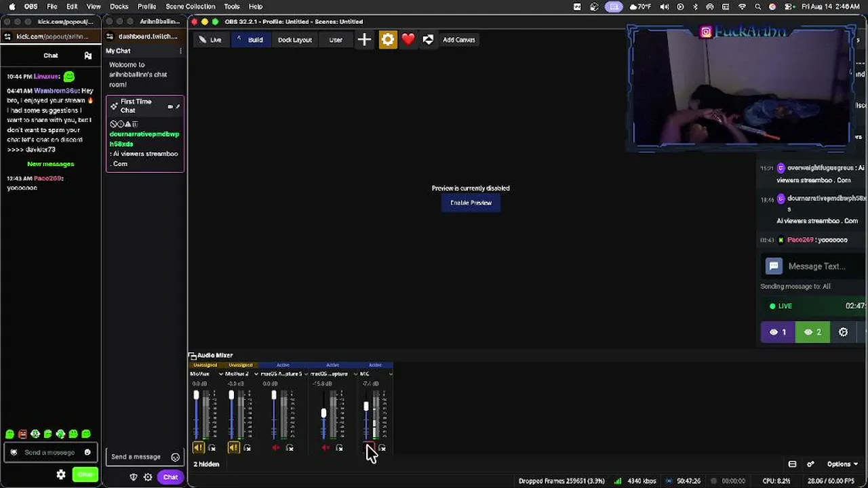Open the volume control in macOS menu bar
The image size is (868, 488).
coord(665,7)
